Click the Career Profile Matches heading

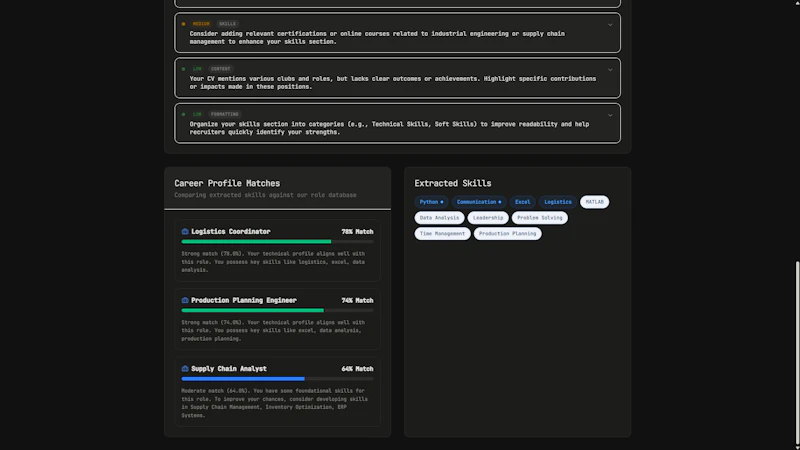(x=227, y=183)
